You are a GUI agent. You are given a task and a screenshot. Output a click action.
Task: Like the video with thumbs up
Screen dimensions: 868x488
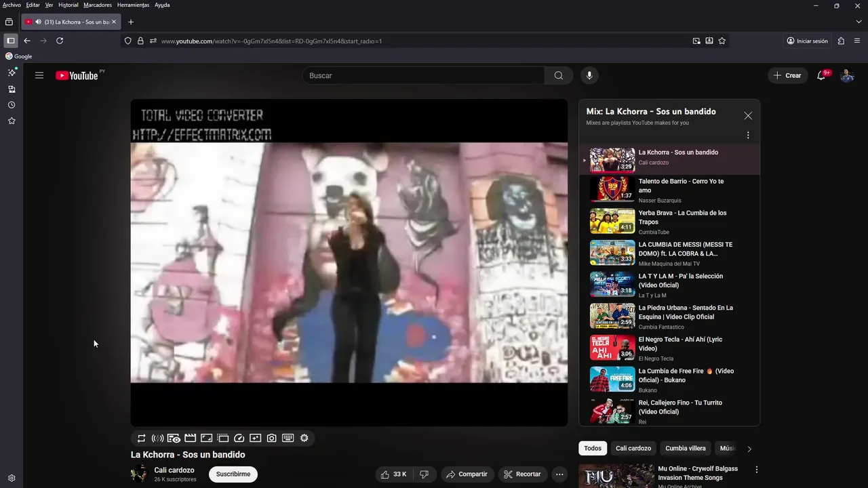pyautogui.click(x=393, y=474)
